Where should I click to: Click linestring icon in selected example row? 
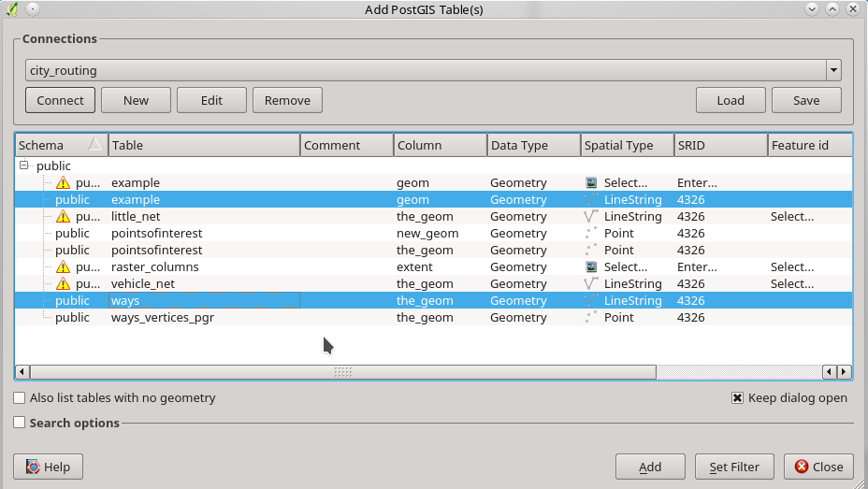point(591,199)
